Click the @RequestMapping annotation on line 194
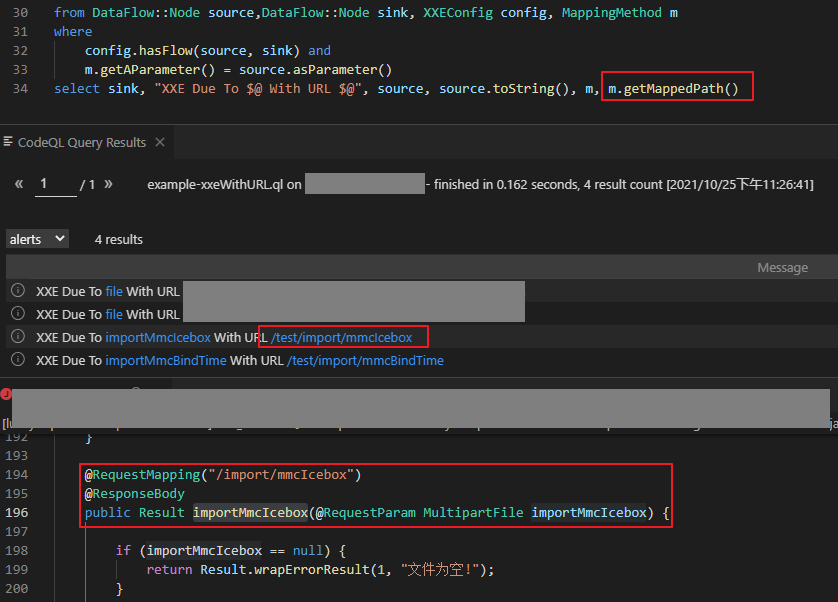Viewport: 838px width, 602px height. [142, 475]
